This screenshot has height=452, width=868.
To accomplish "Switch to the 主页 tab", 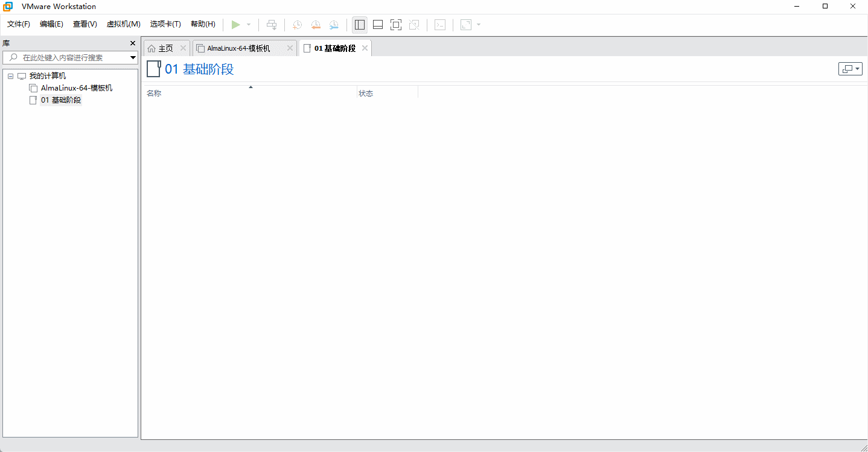I will [161, 48].
